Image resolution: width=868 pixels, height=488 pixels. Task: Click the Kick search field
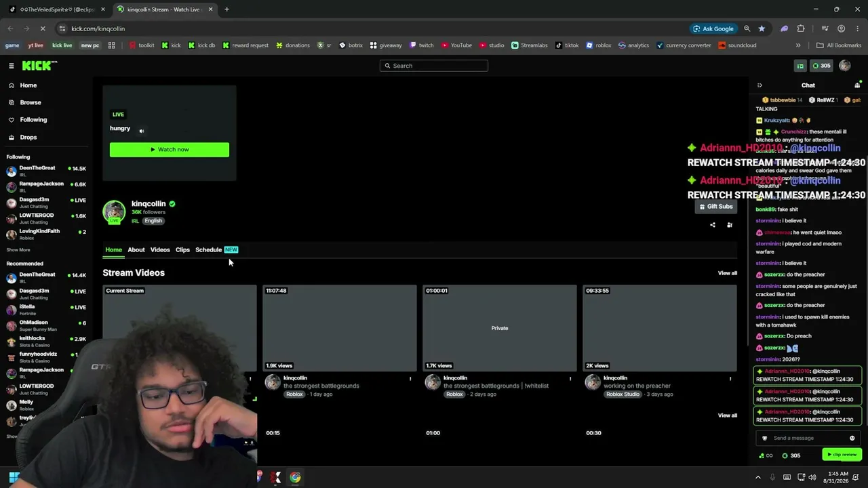434,66
